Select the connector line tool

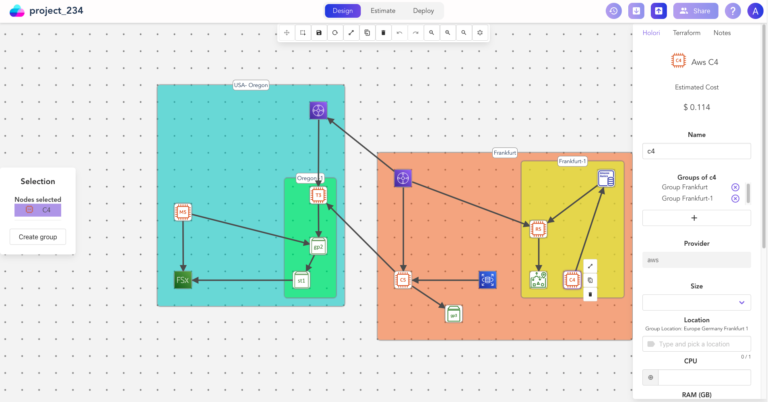(x=351, y=33)
